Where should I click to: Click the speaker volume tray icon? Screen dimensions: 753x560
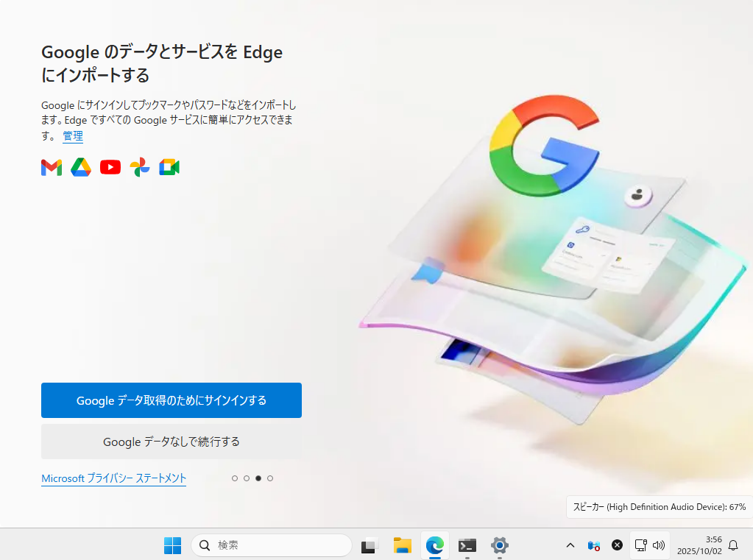659,545
